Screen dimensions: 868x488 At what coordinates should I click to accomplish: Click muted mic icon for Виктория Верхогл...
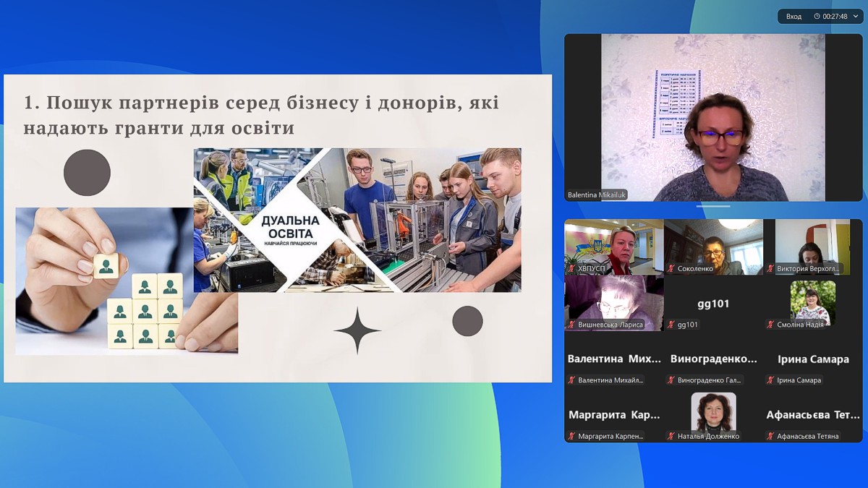770,269
